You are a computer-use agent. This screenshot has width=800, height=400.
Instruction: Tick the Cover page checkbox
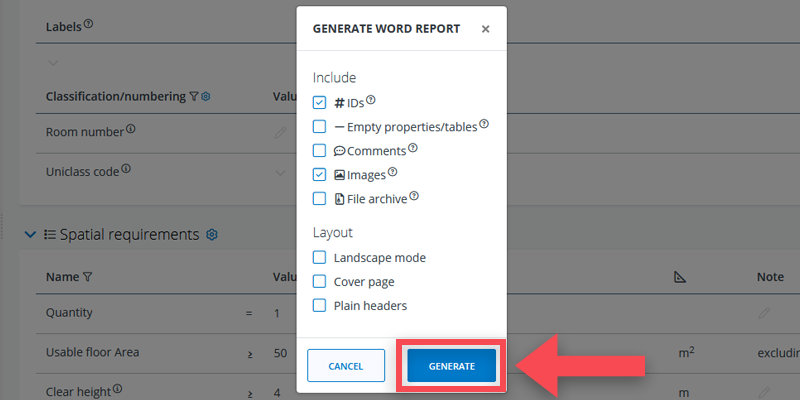319,282
